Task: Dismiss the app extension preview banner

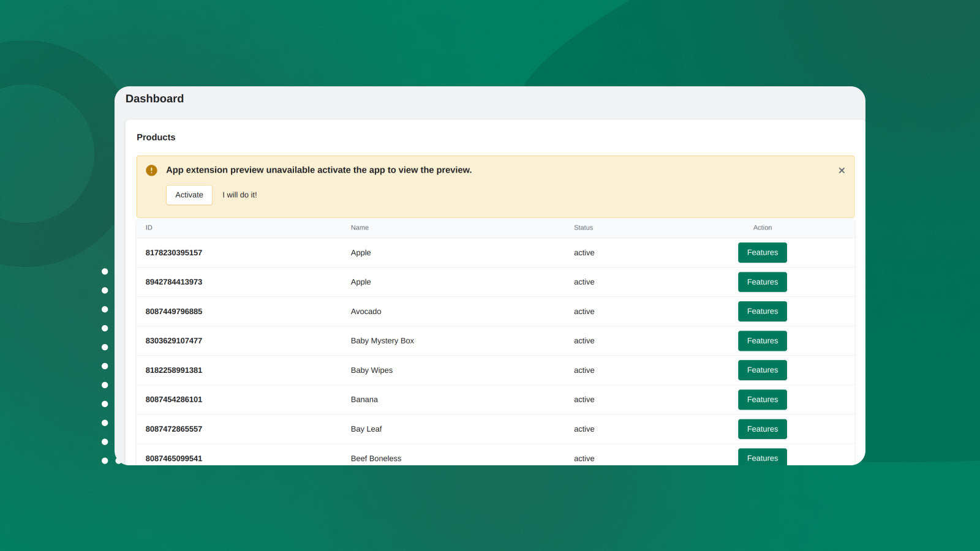Action: click(x=842, y=170)
